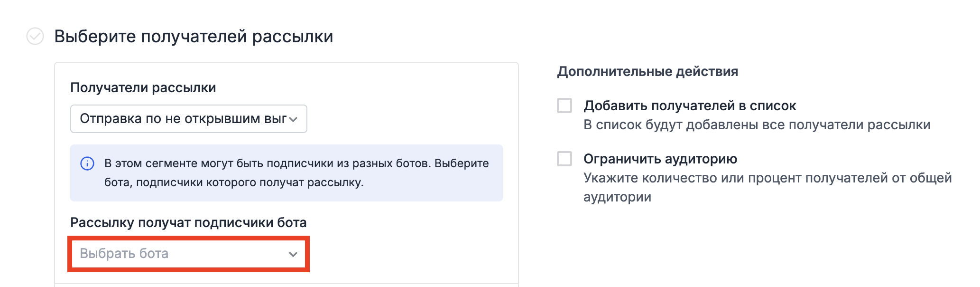The width and height of the screenshot is (980, 287).
Task: Click the chevron arrow in the "Выбрать бота" field
Action: click(x=293, y=254)
